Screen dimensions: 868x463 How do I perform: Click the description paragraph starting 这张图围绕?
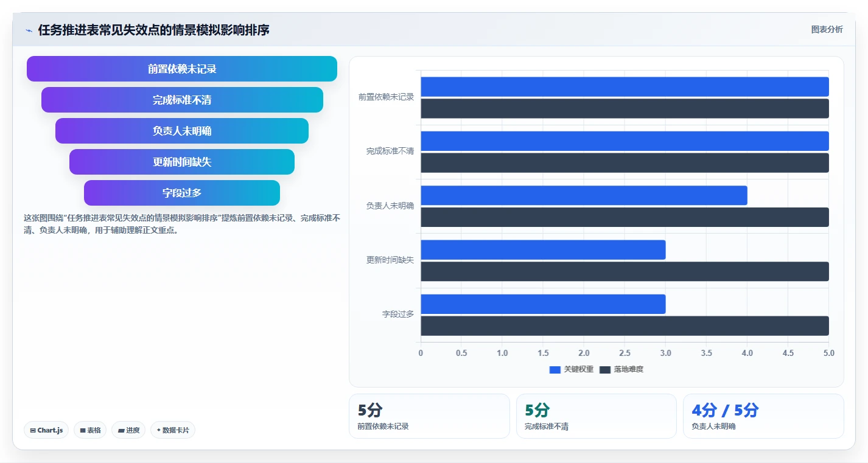pyautogui.click(x=182, y=224)
